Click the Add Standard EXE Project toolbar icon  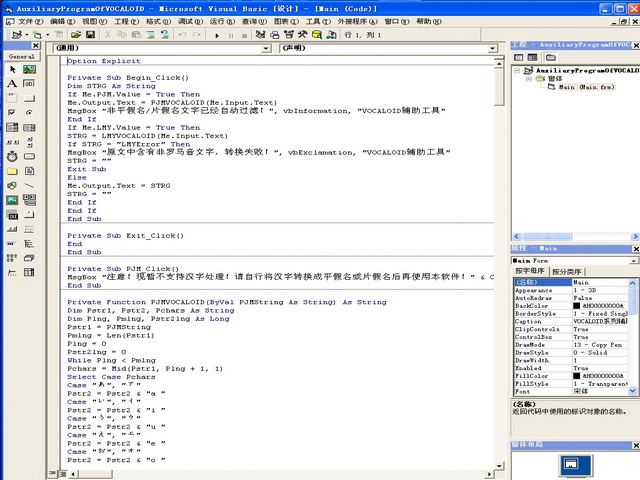17,35
